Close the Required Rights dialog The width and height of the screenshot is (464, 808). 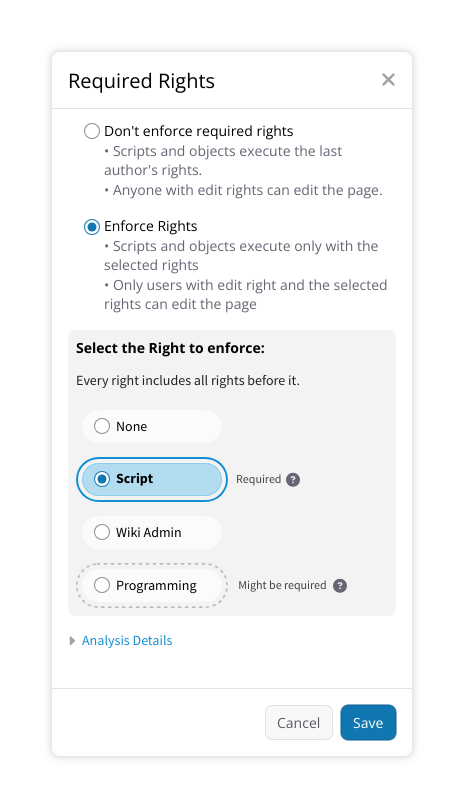pos(388,80)
